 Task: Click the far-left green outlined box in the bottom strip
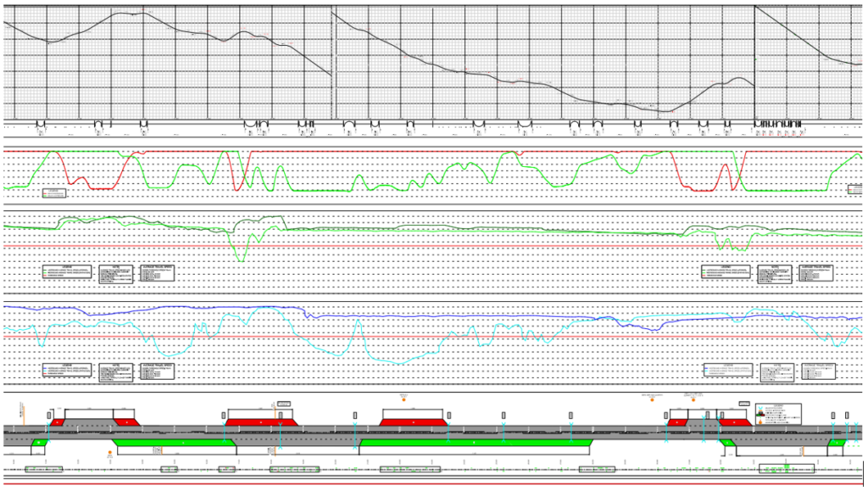click(43, 469)
